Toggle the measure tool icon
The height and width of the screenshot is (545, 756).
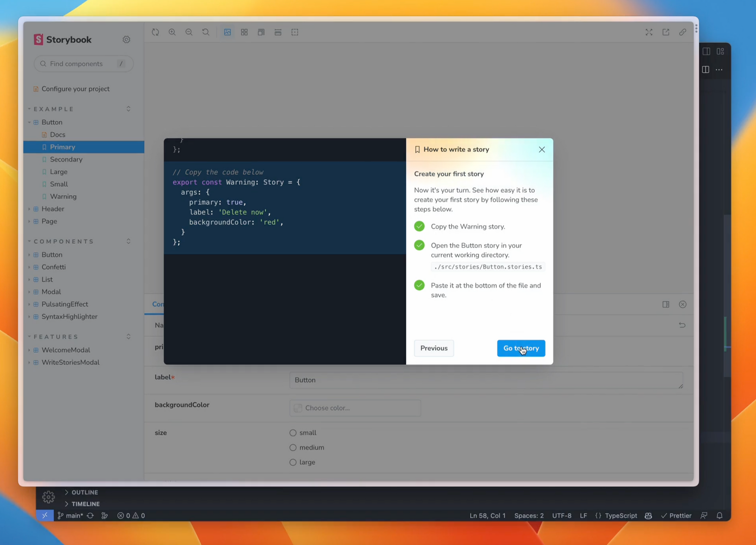(278, 32)
